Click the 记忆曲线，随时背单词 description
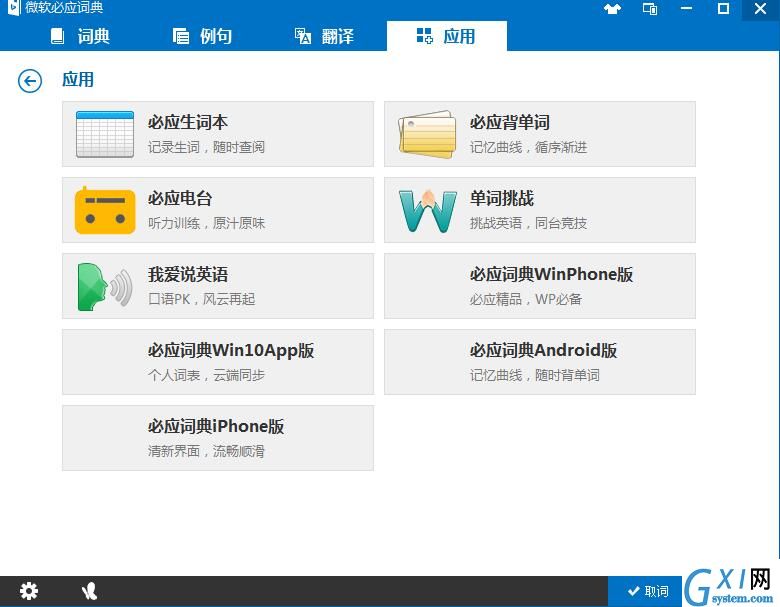The height and width of the screenshot is (607, 780). 535,375
